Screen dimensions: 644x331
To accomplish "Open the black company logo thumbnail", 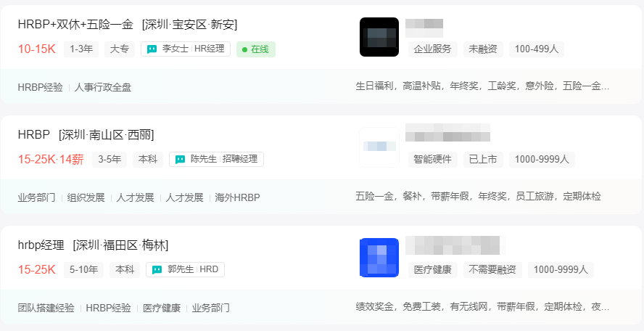I will coord(379,37).
